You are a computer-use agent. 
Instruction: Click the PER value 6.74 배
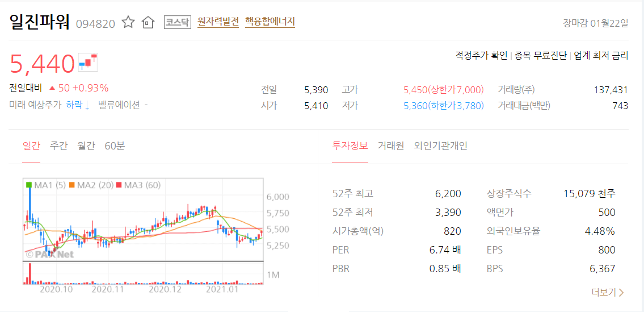[445, 250]
